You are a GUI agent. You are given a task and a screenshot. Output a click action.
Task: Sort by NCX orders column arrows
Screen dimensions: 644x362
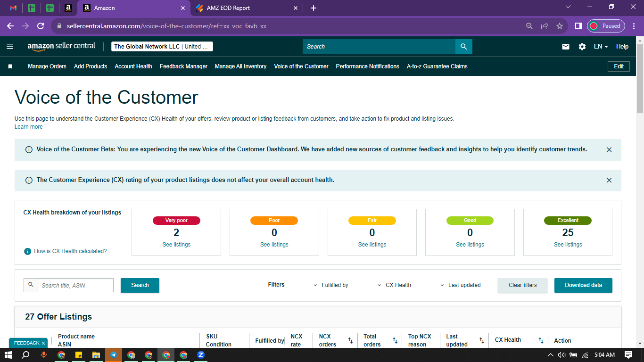tap(350, 340)
